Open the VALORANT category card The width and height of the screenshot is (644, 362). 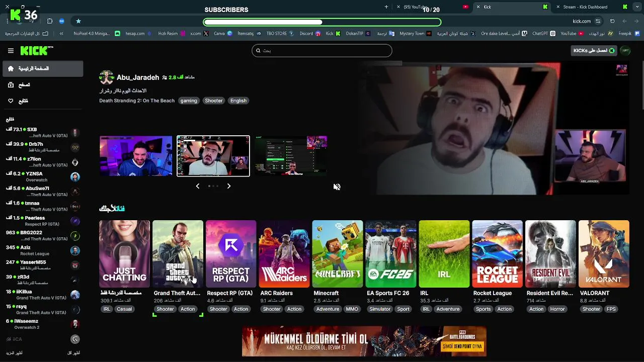[604, 254]
